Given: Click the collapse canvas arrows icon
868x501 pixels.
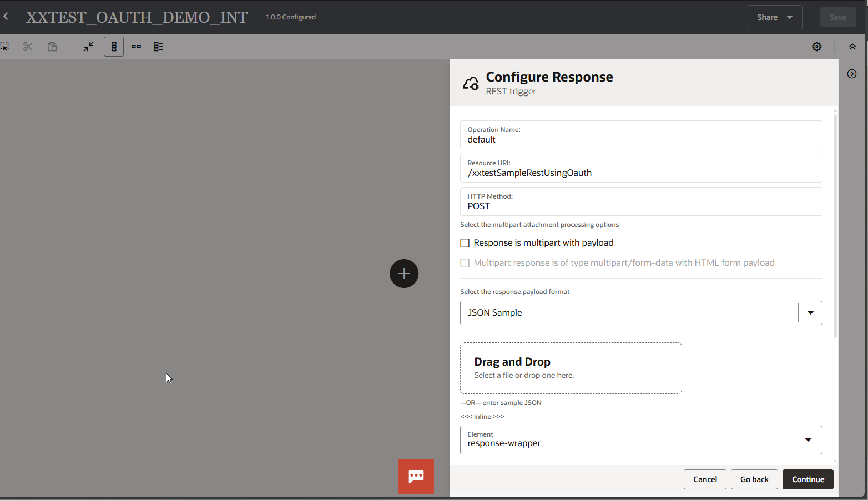Looking at the screenshot, I should click(88, 47).
